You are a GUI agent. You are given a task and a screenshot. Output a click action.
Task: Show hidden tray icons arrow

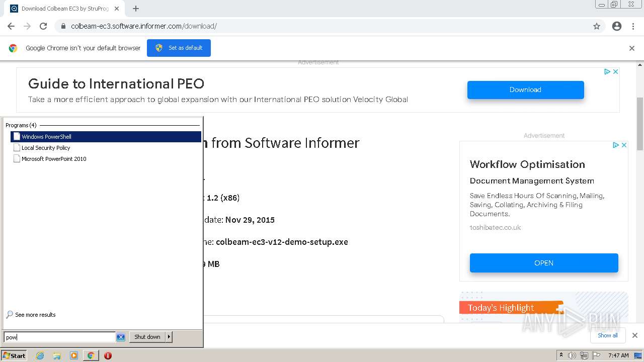click(561, 355)
